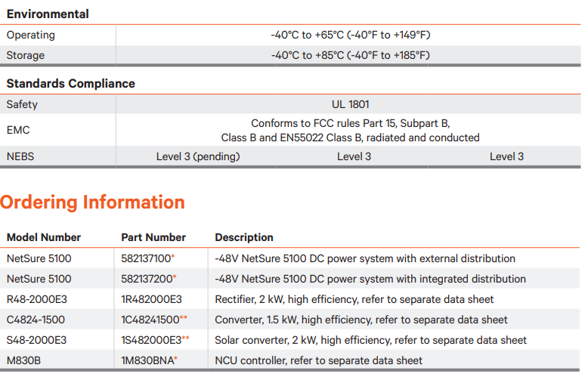Select 'external distribution' description row
The height and width of the screenshot is (374, 588).
pyautogui.click(x=365, y=258)
